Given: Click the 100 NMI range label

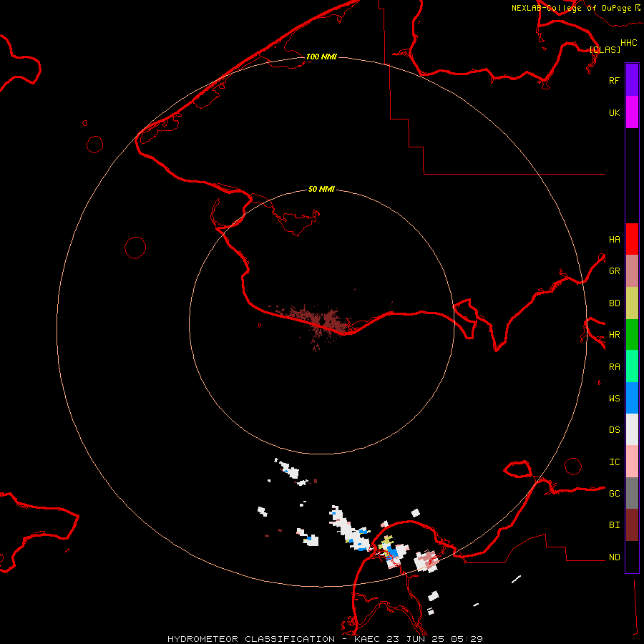Looking at the screenshot, I should pyautogui.click(x=321, y=57).
